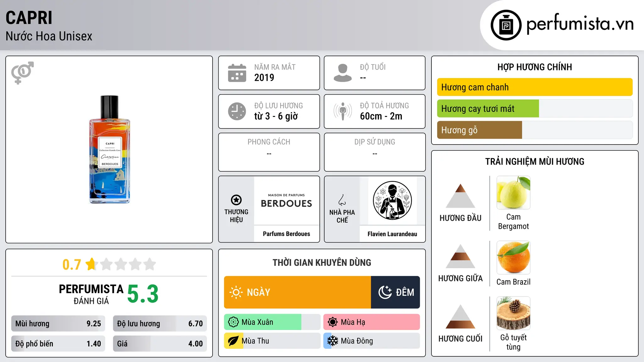Click the Phong cách card

pyautogui.click(x=269, y=152)
